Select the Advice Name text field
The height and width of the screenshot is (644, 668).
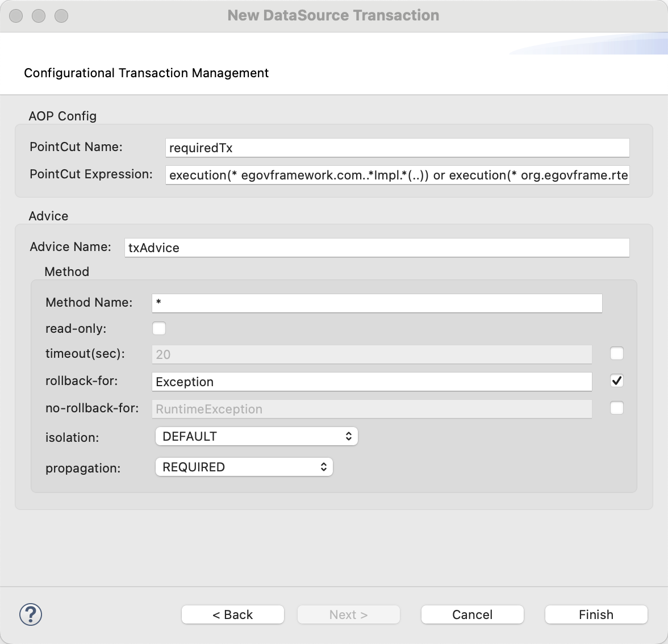click(377, 248)
